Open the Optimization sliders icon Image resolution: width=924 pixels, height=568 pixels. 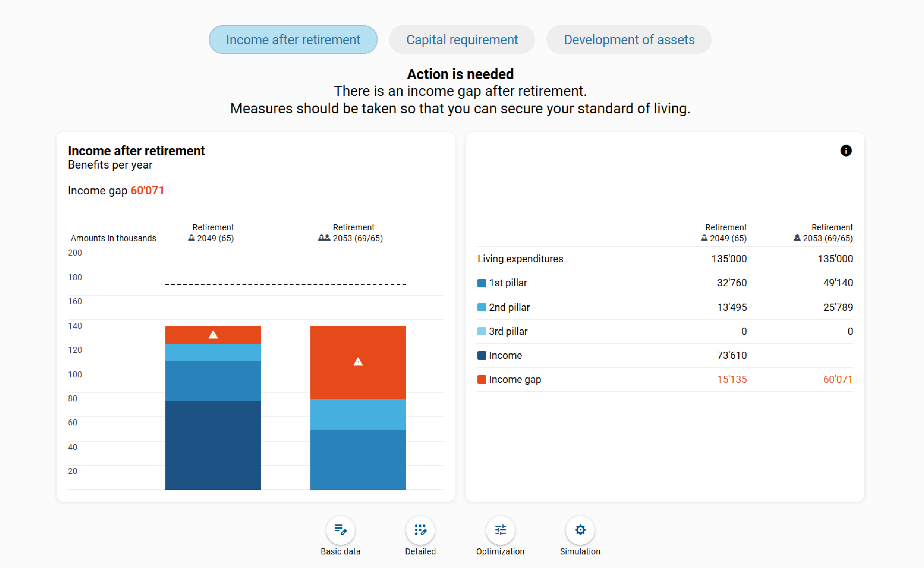500,530
